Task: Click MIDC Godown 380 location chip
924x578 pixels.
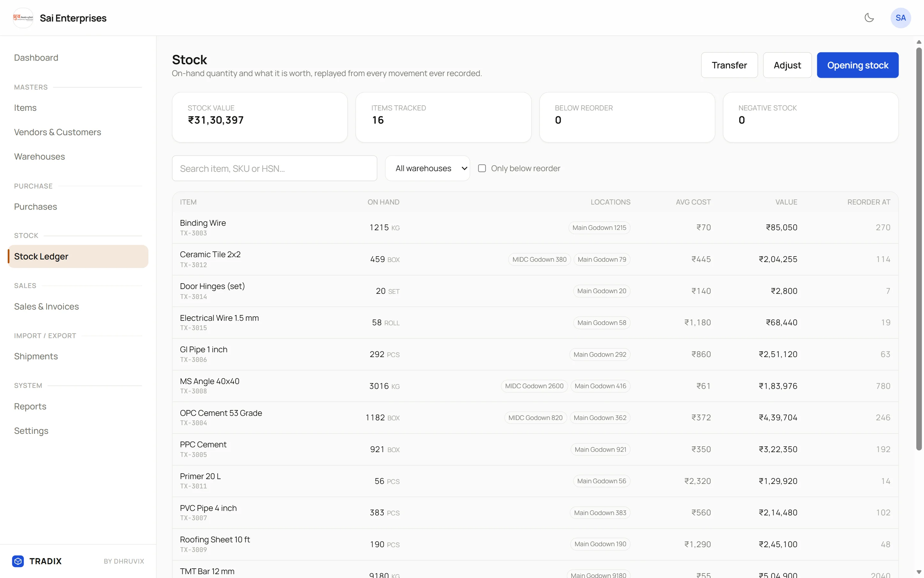Action: [539, 259]
